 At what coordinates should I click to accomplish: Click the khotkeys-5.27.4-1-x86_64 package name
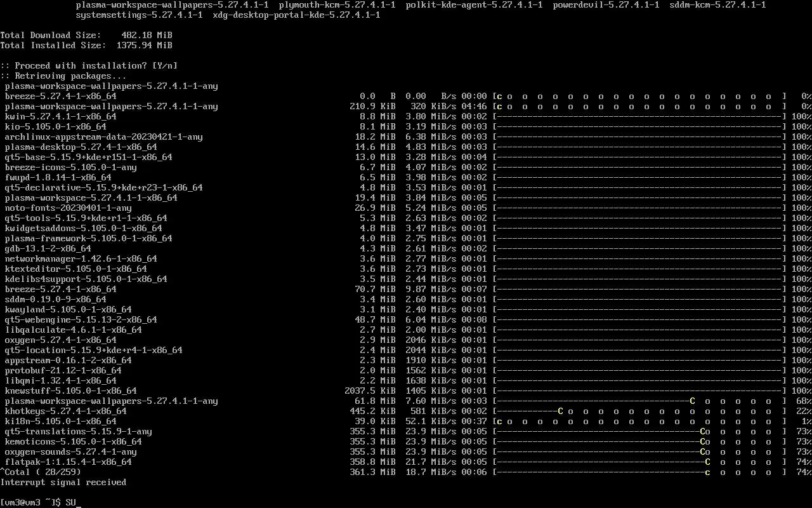66,411
